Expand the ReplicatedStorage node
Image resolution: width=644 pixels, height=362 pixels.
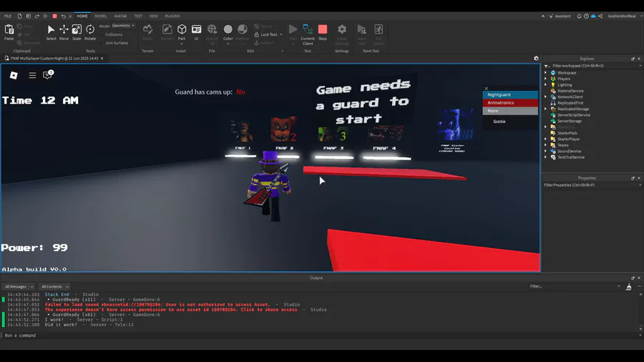point(546,109)
